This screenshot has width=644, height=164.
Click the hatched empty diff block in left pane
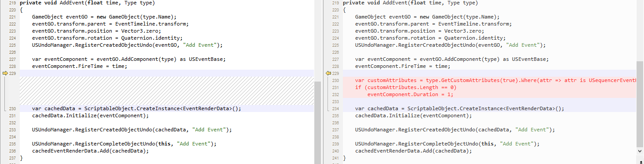coord(167,91)
